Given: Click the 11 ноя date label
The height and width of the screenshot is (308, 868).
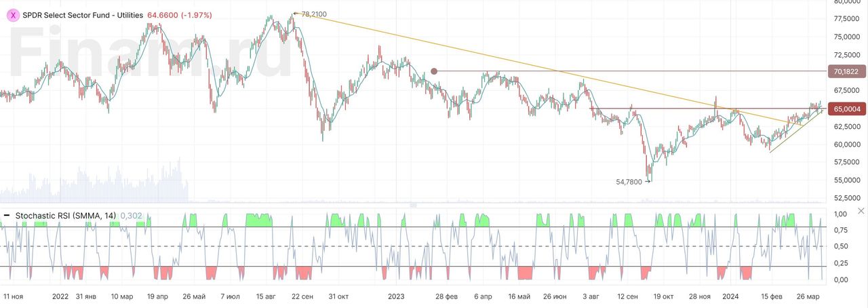Looking at the screenshot, I should coord(13,296).
